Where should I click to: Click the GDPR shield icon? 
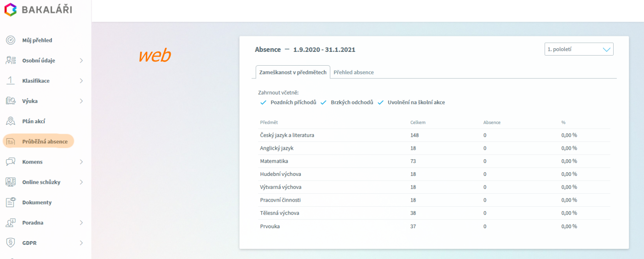click(x=11, y=243)
